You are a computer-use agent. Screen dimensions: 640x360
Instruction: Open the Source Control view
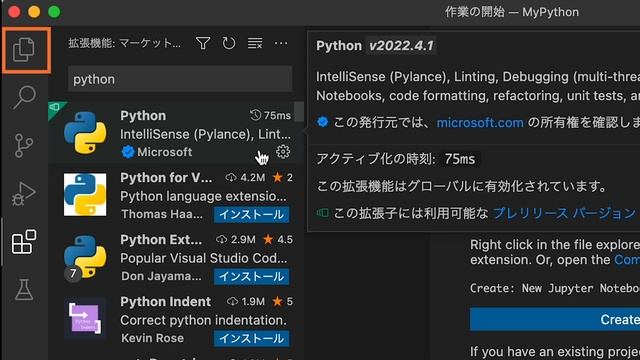[x=24, y=146]
